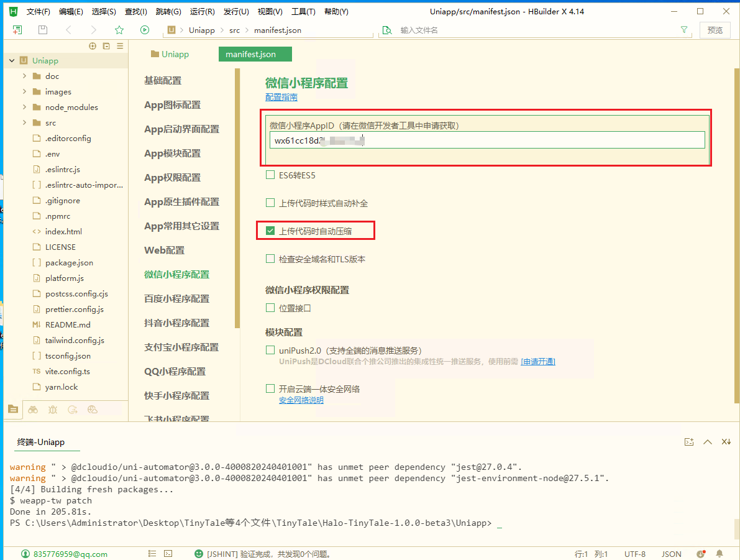
Task: Click the terminal icon in status bar
Action: pos(168,554)
